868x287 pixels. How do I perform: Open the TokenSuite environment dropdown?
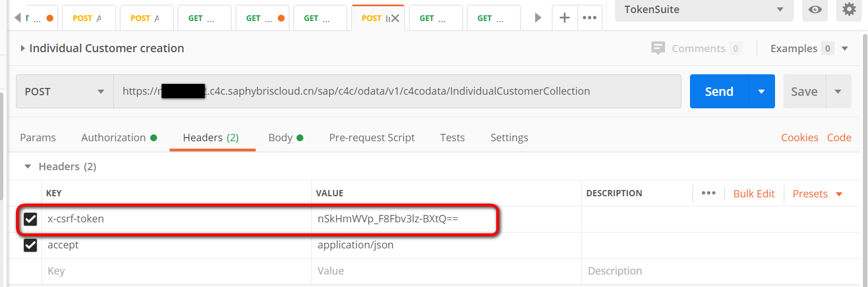point(704,10)
